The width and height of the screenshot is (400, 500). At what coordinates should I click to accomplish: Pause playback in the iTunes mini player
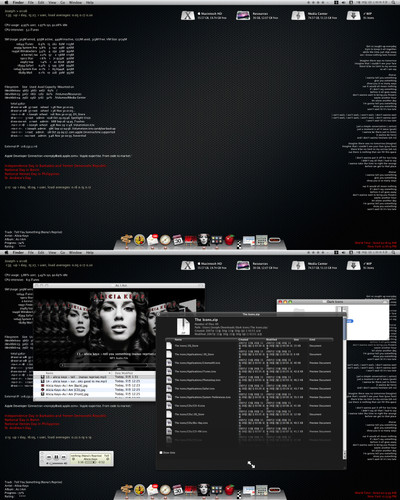[56, 457]
